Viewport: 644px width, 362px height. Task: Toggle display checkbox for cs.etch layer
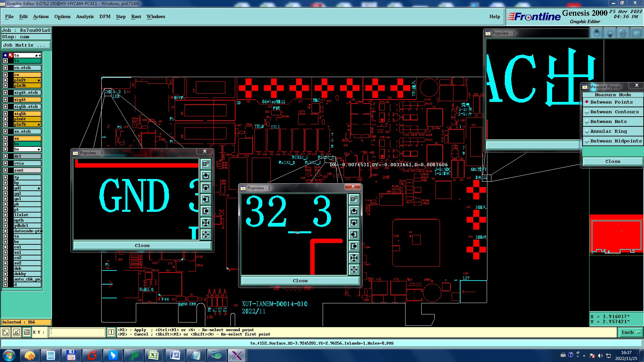coord(5,68)
